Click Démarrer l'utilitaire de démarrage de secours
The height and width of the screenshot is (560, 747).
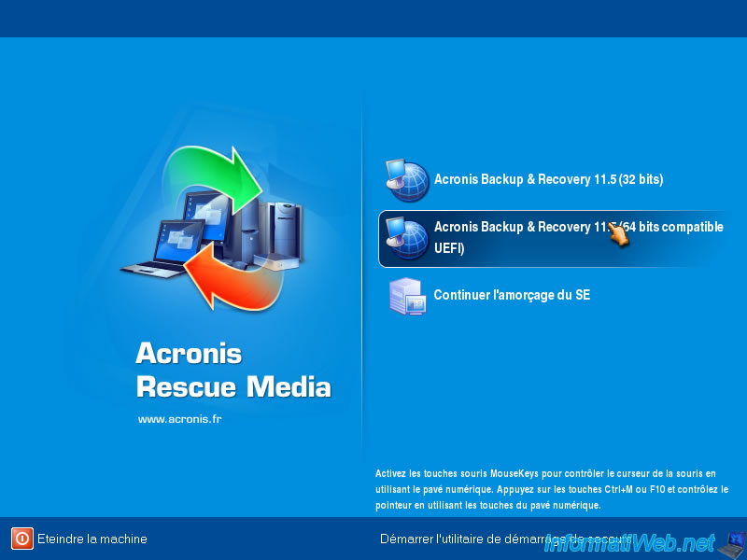pos(506,539)
